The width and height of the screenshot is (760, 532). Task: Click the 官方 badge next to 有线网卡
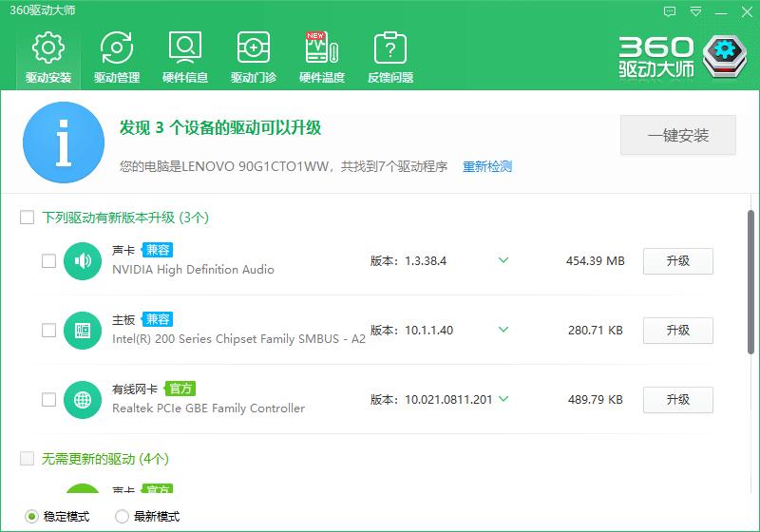coord(180,389)
